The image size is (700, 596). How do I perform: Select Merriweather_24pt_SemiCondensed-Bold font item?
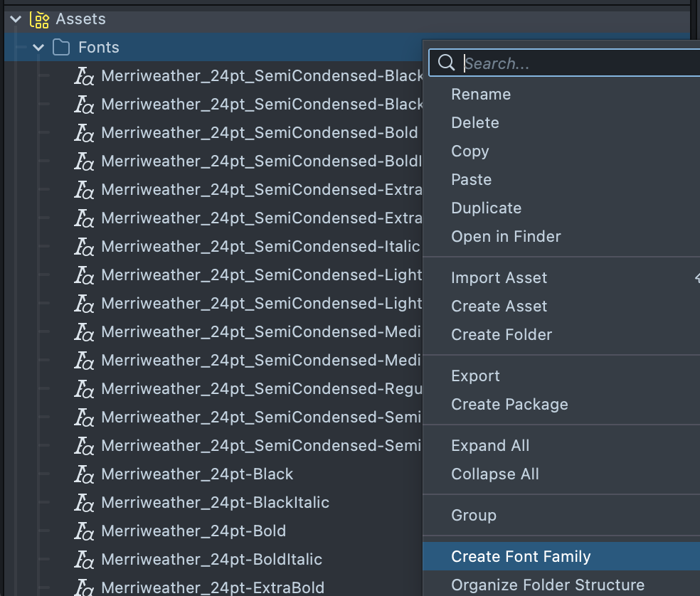pyautogui.click(x=259, y=133)
